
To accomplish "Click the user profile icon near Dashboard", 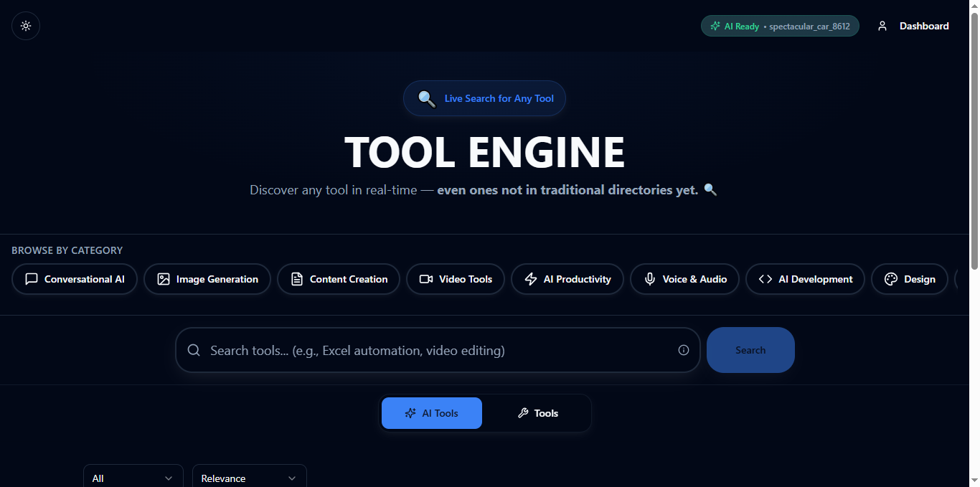I will pyautogui.click(x=882, y=26).
